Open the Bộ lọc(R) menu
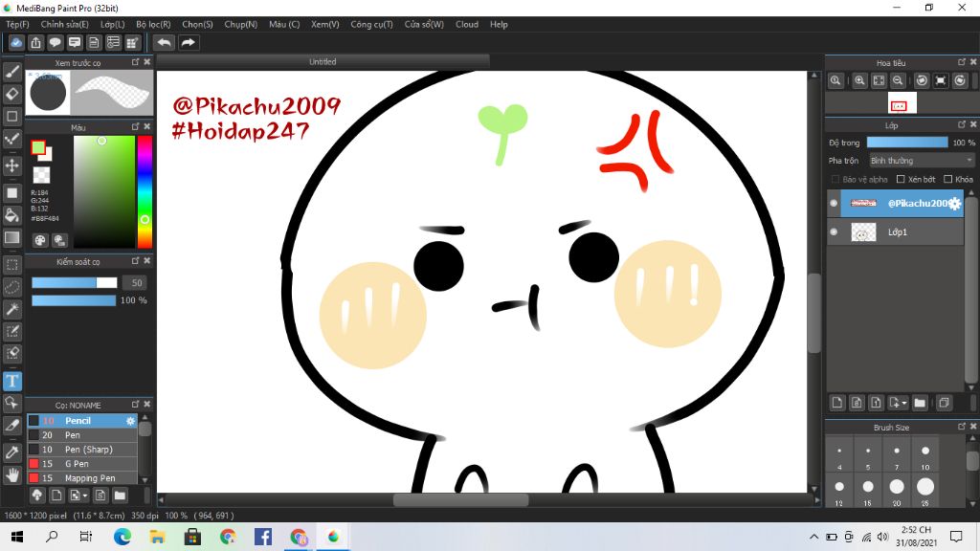 pos(153,24)
